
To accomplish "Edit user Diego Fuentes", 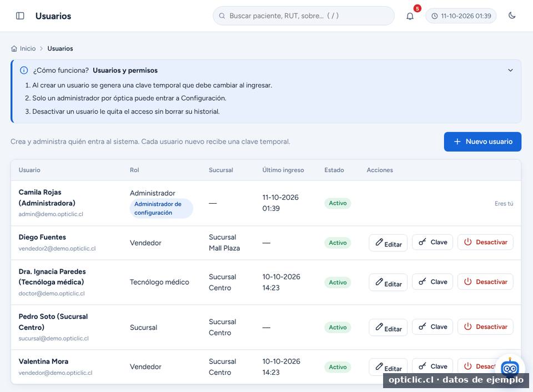I will coord(388,243).
